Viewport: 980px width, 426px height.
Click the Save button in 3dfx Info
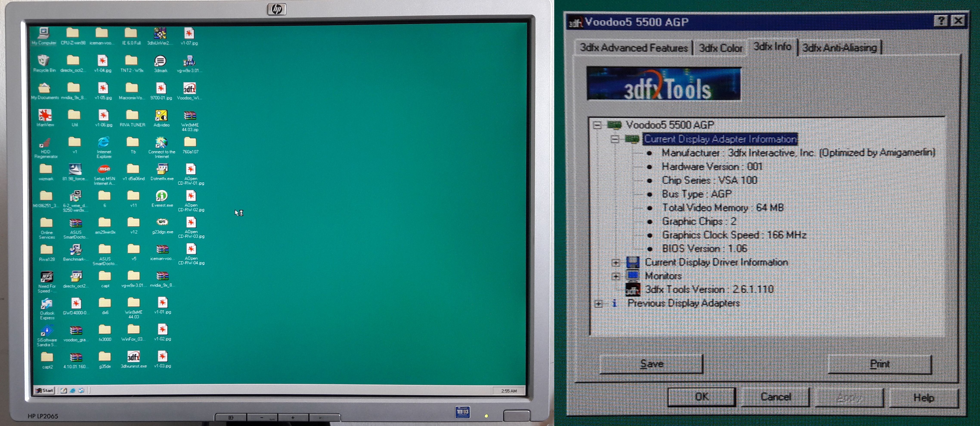(651, 364)
